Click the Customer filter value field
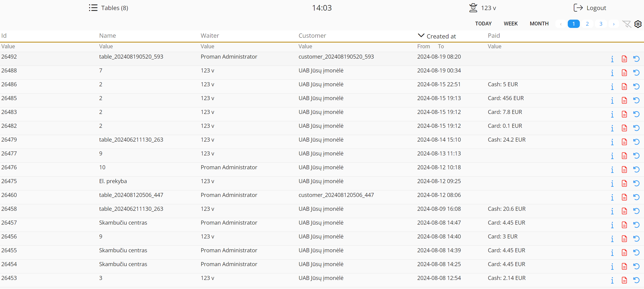 pos(305,46)
